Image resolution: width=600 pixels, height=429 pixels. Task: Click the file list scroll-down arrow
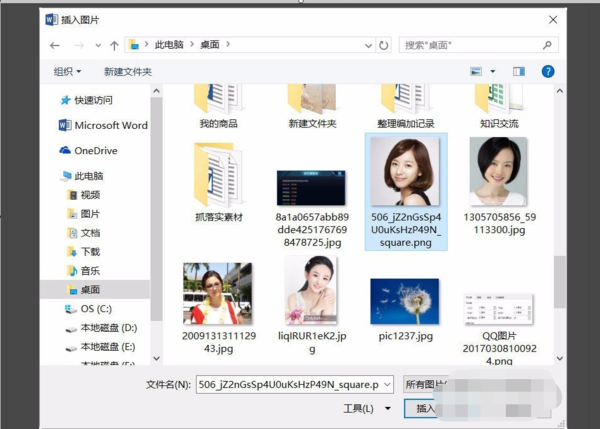click(x=560, y=358)
